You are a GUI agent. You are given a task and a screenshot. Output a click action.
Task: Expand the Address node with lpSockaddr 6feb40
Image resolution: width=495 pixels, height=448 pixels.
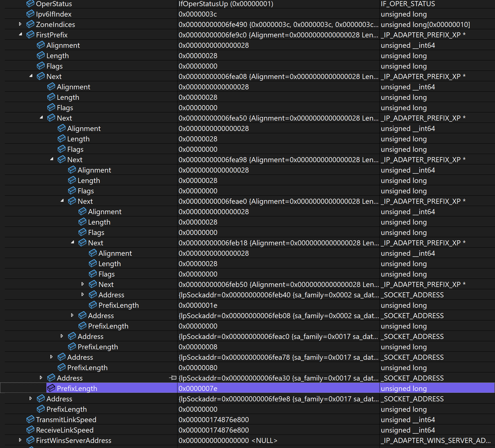point(82,295)
